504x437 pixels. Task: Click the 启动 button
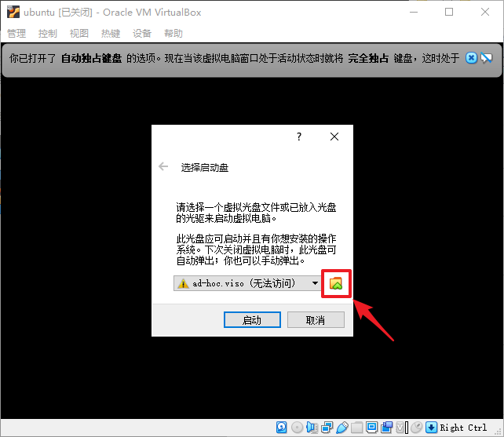point(252,320)
